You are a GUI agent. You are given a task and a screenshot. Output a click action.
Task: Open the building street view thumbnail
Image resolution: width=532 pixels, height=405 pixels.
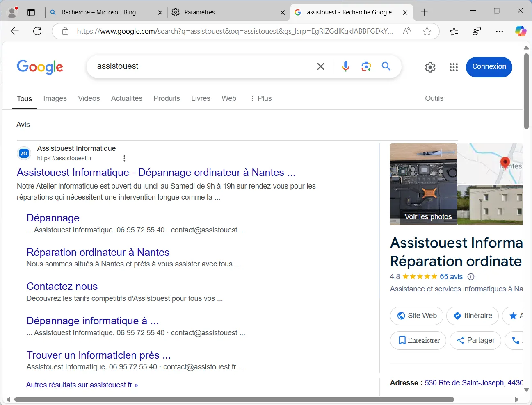coord(490,205)
